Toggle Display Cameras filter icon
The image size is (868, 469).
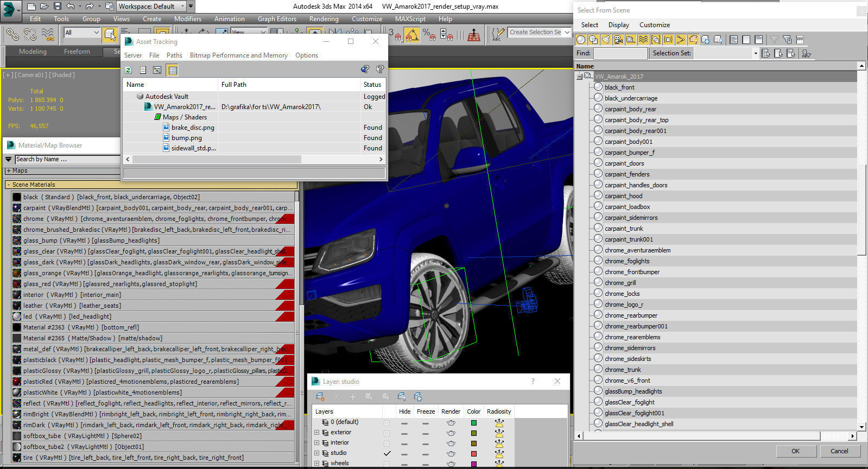coord(618,40)
